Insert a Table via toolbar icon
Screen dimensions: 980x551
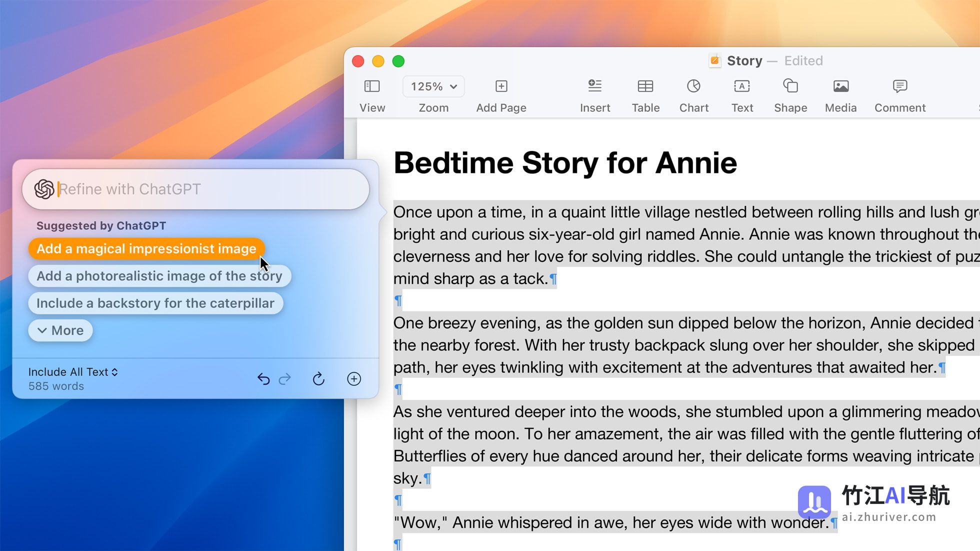pyautogui.click(x=645, y=86)
